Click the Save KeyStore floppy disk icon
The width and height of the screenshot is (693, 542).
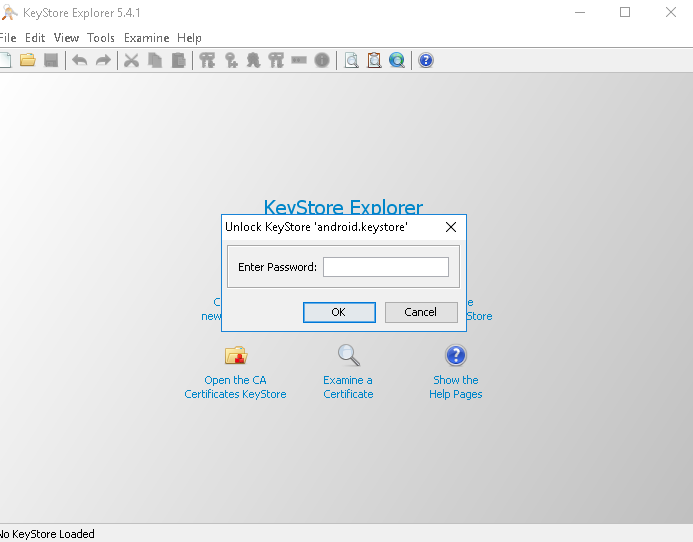click(50, 60)
